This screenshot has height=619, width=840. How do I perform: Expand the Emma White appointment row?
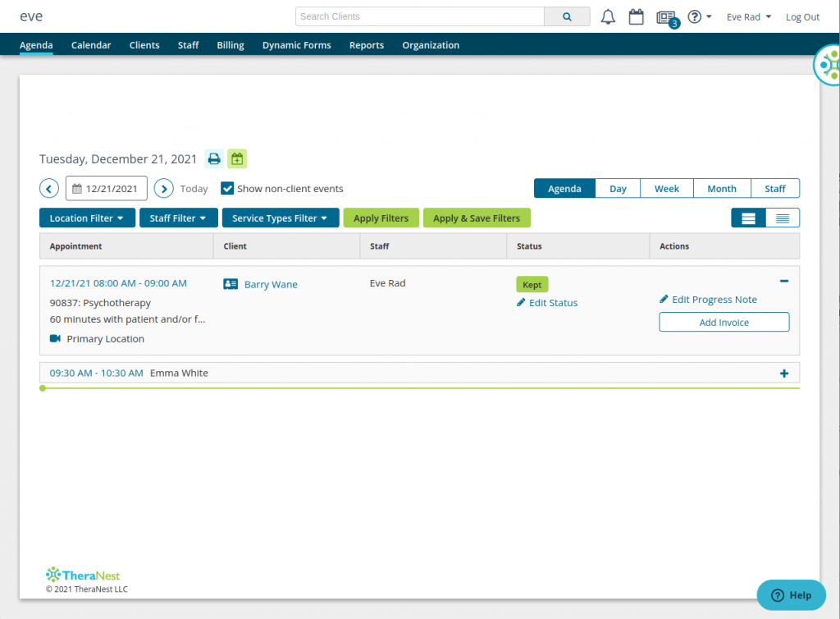784,374
